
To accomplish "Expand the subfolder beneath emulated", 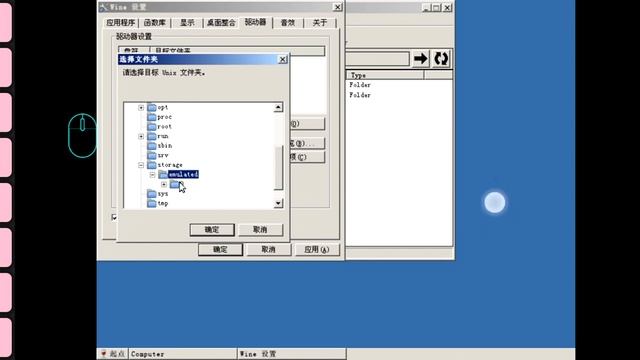I will tap(164, 184).
